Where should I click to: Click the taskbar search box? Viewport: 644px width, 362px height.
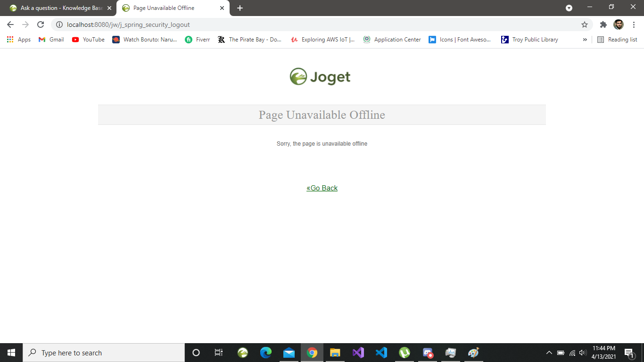click(x=104, y=353)
